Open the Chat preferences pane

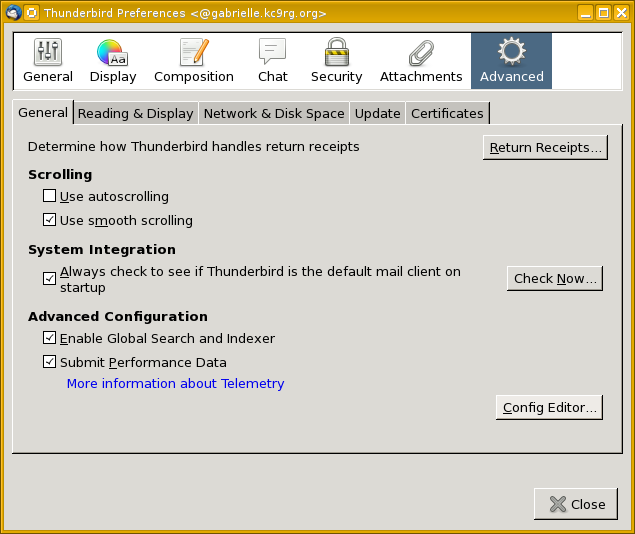coord(273,61)
